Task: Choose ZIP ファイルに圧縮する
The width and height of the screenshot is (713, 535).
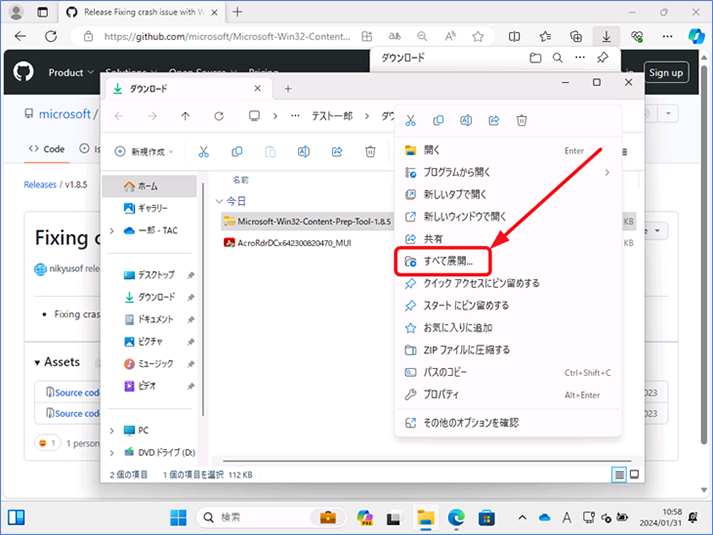Action: point(507,350)
